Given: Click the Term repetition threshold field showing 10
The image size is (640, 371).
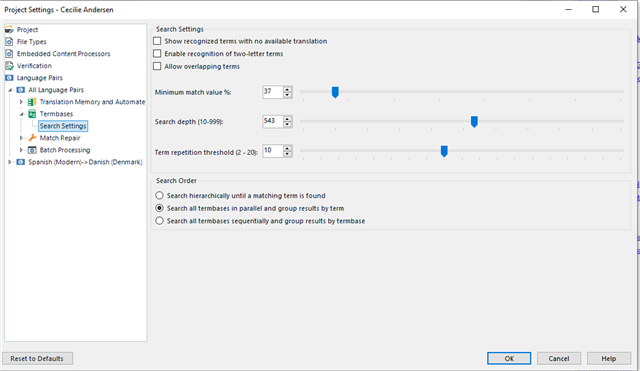Looking at the screenshot, I should 273,151.
